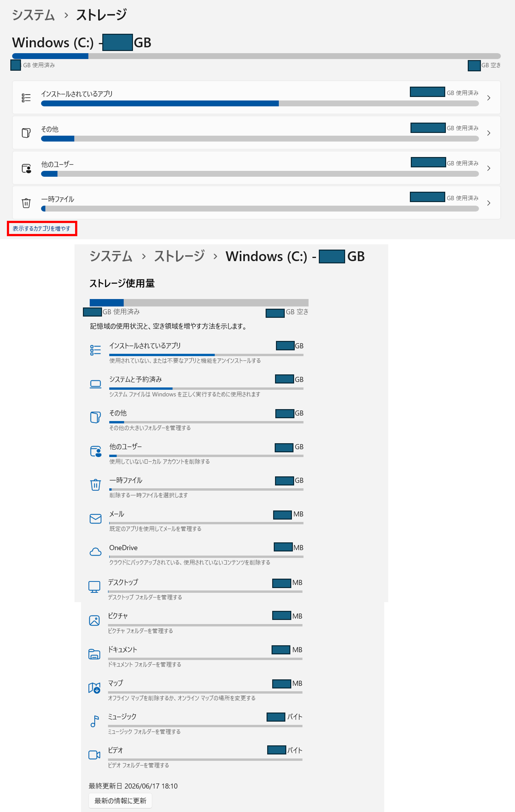This screenshot has height=812, width=515.
Task: Click the trash icon beside 一時ファイル in top panel
Action: coord(26,203)
